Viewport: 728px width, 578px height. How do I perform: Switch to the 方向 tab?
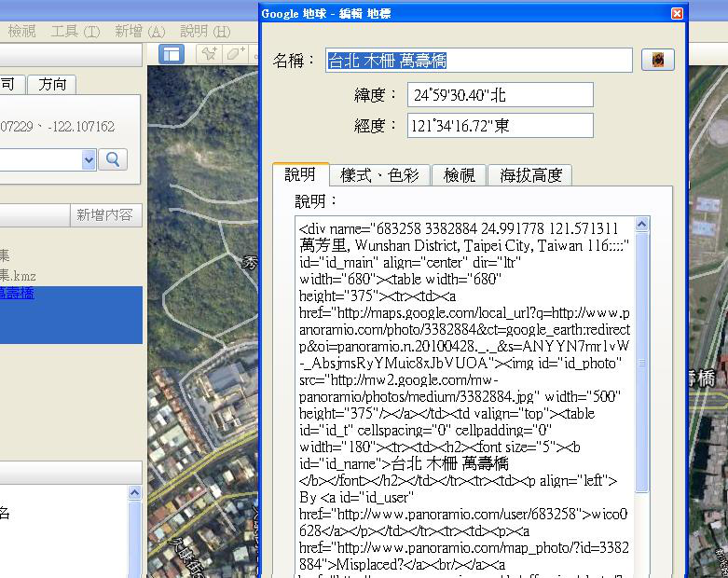pyautogui.click(x=52, y=85)
